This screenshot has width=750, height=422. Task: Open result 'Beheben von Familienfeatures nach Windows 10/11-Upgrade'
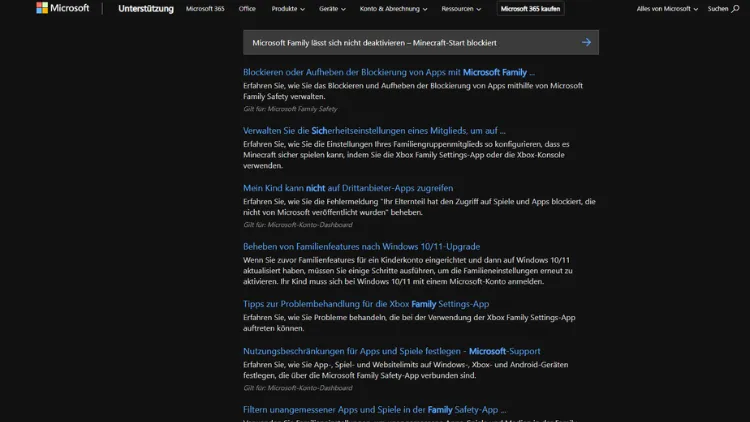pyautogui.click(x=361, y=246)
